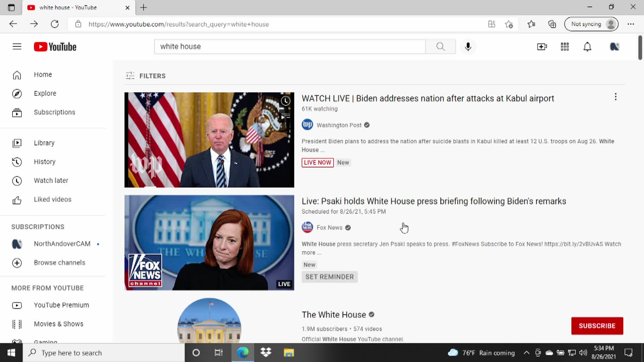This screenshot has height=362, width=644.
Task: Click Not syncing profile button
Action: [x=591, y=24]
